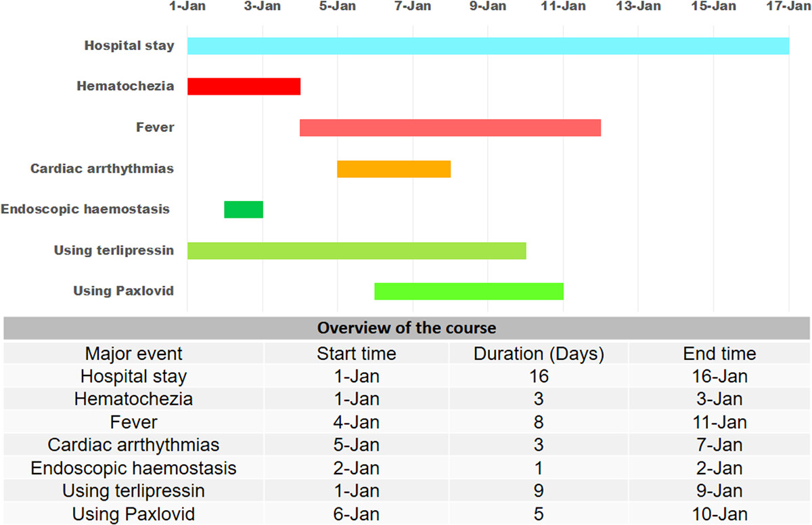This screenshot has height=525, width=812.
Task: Click the bold Fever chart label
Action: pos(155,127)
